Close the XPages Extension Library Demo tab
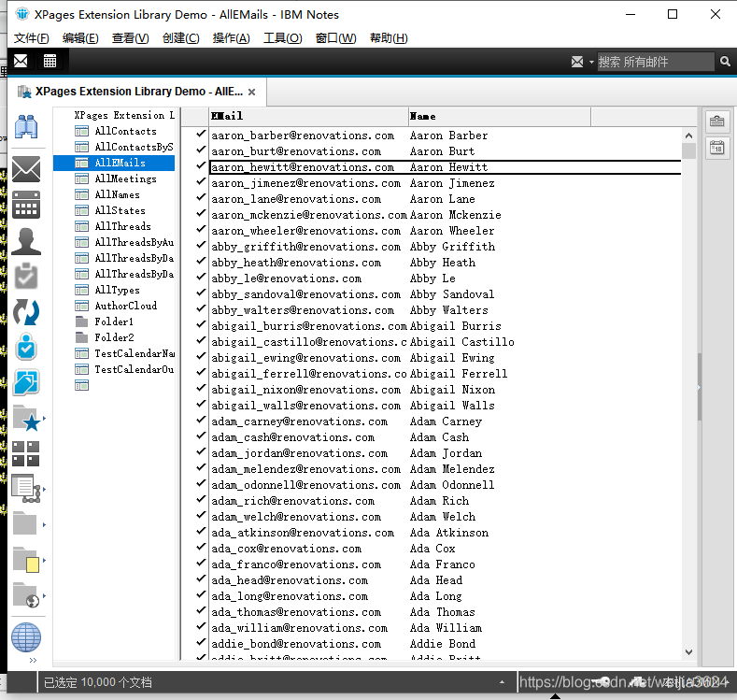Image resolution: width=737 pixels, height=700 pixels. pos(252,93)
